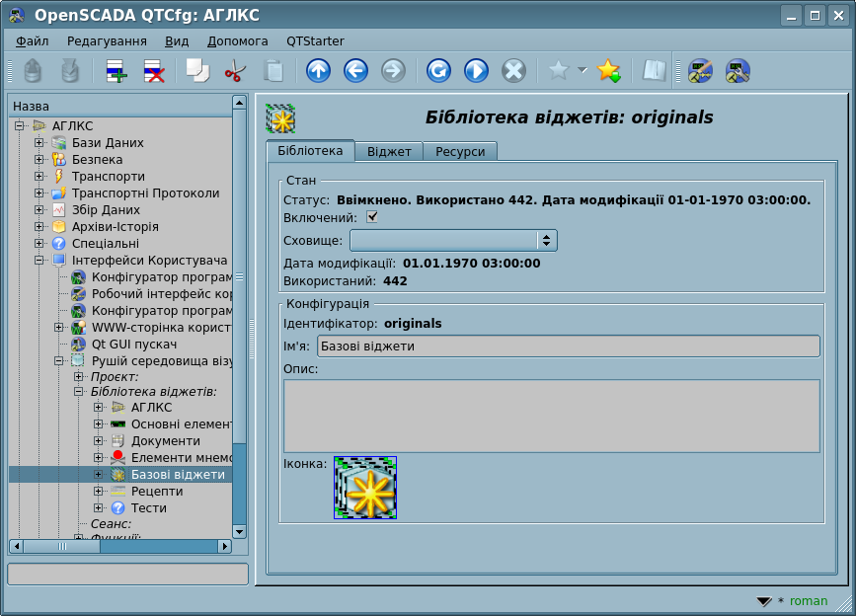Navigate back with the left arrow icon
Image resolution: width=856 pixels, height=616 pixels.
click(356, 71)
